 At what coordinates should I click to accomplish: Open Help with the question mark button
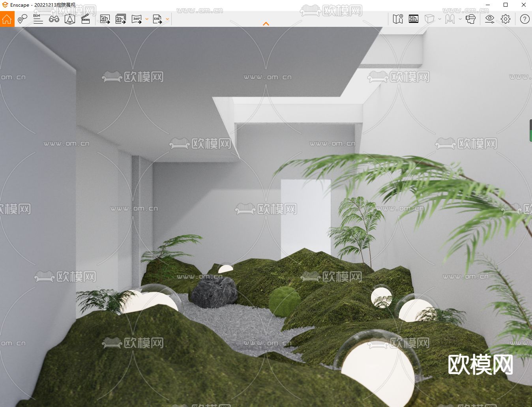click(x=524, y=19)
